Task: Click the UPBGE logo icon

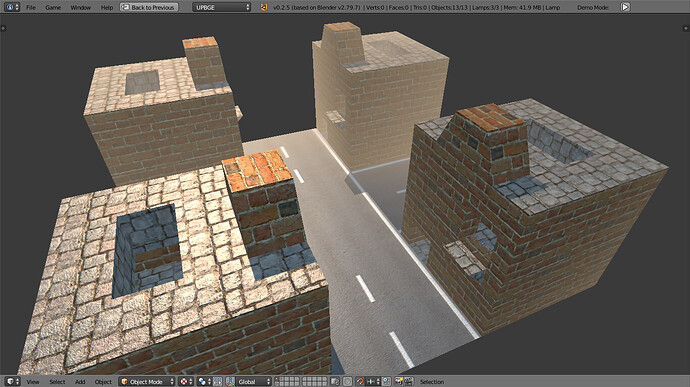Action: click(264, 7)
